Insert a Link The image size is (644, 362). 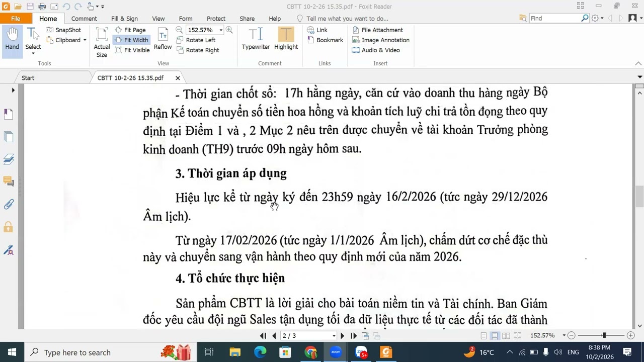317,30
